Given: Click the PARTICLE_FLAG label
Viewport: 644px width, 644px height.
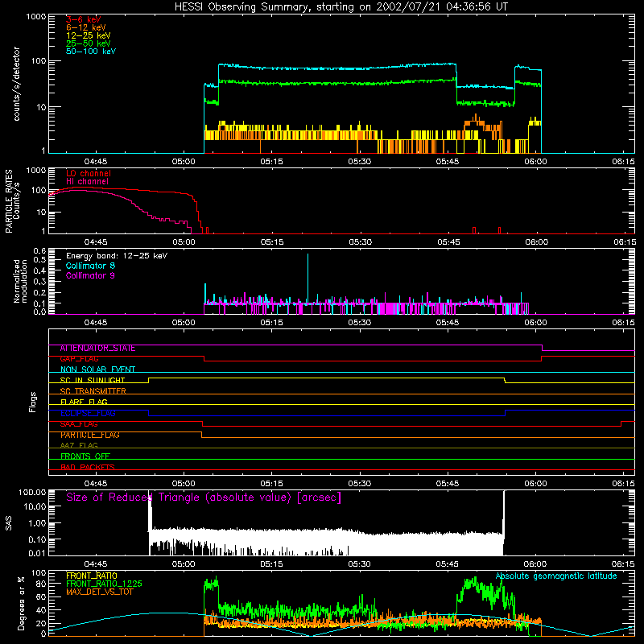Looking at the screenshot, I should (x=90, y=435).
